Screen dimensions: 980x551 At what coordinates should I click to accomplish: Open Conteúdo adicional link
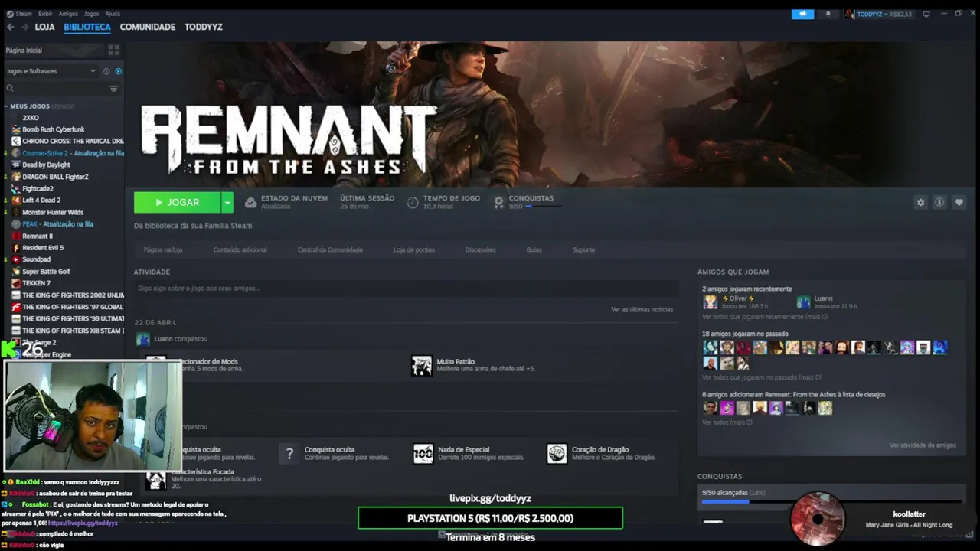(x=240, y=249)
